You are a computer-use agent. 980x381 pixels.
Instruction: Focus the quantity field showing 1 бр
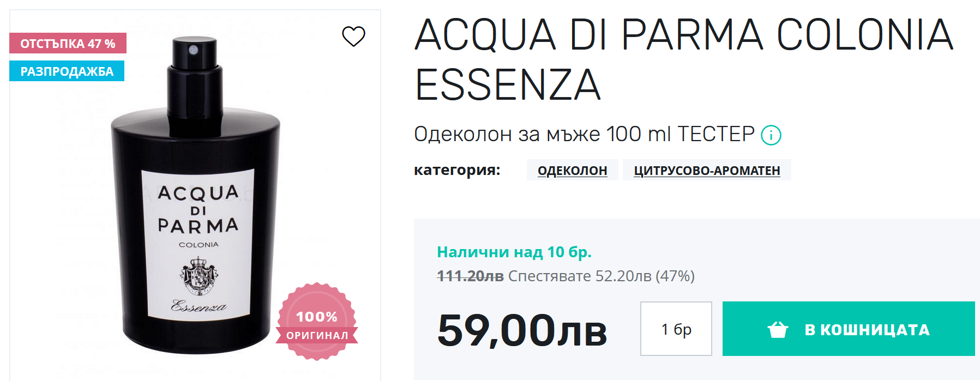[x=676, y=329]
